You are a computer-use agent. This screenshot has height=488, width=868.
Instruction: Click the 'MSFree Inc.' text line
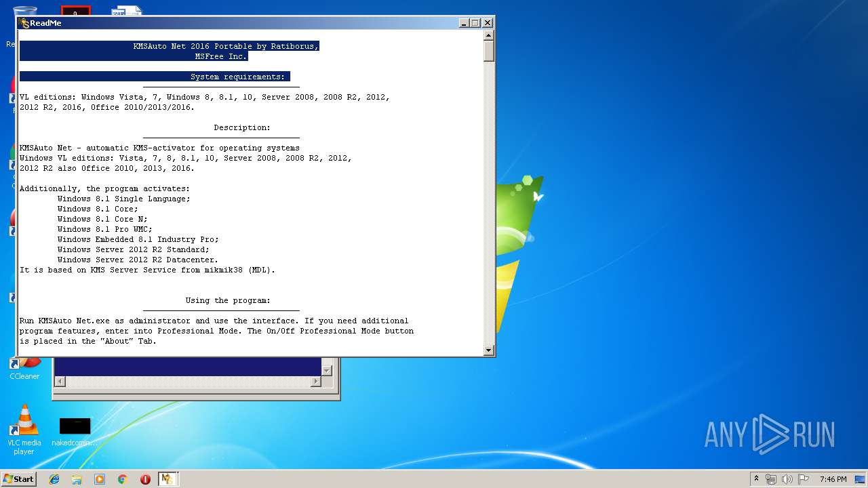click(221, 56)
